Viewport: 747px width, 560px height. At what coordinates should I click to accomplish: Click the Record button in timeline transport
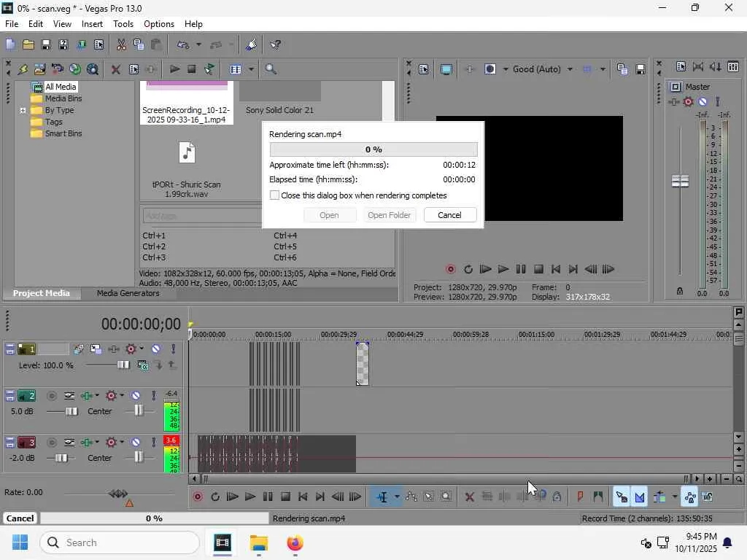198,497
